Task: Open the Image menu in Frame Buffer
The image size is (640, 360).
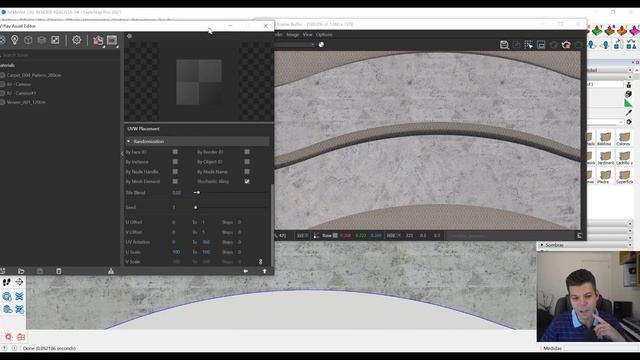Action: (293, 35)
